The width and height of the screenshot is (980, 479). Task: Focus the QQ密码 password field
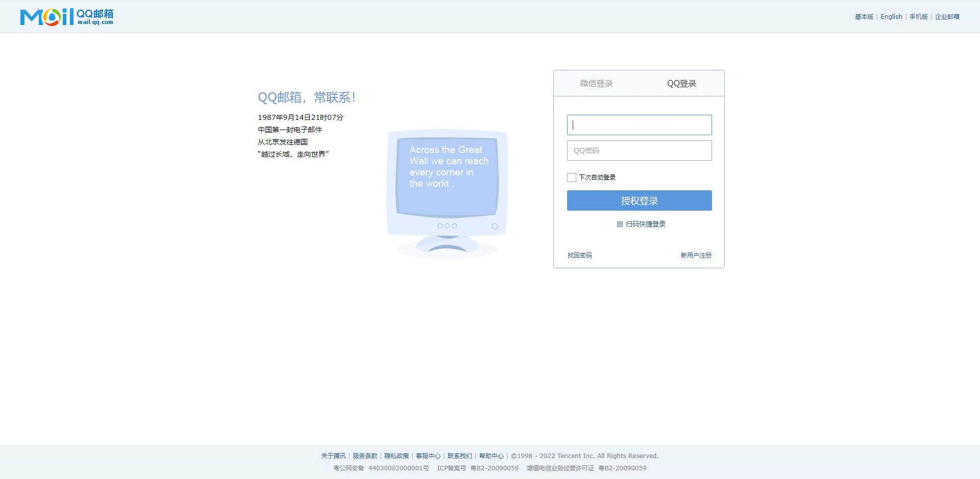pos(639,150)
